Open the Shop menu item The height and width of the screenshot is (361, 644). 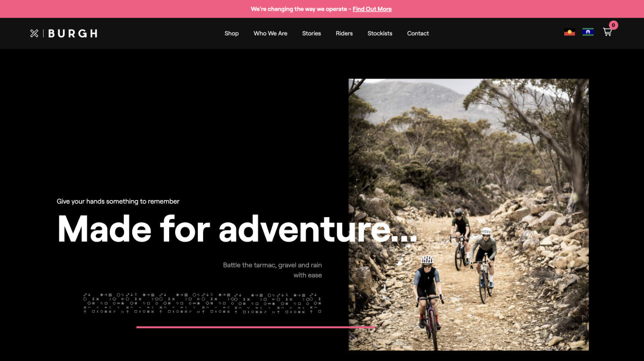point(231,33)
